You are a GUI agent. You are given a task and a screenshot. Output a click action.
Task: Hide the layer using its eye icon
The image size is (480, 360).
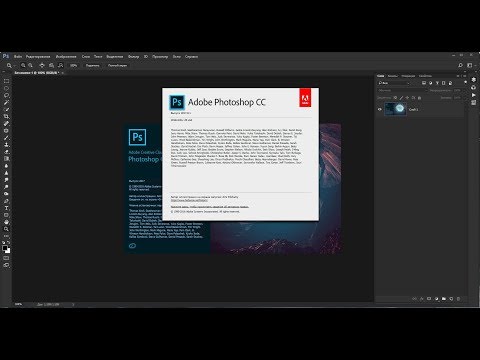point(379,109)
